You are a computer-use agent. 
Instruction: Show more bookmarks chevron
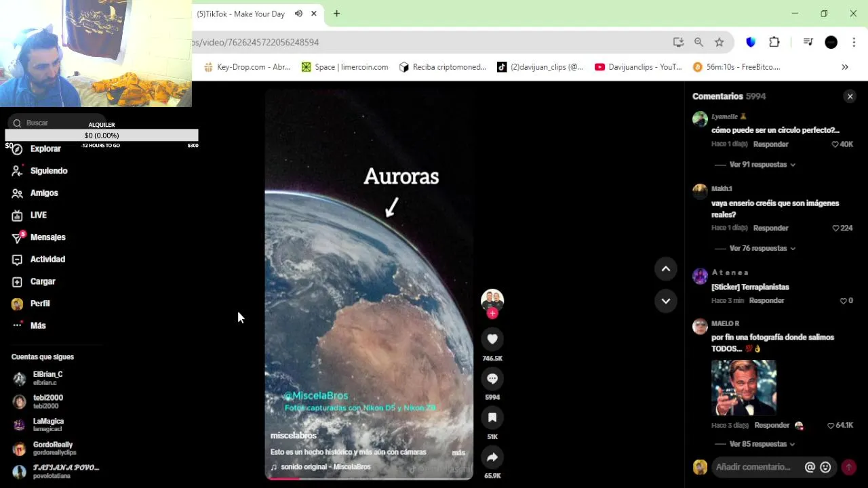[x=845, y=67]
